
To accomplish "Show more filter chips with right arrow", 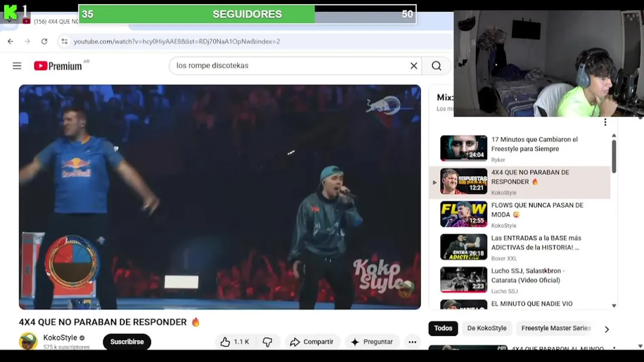I will pyautogui.click(x=607, y=329).
